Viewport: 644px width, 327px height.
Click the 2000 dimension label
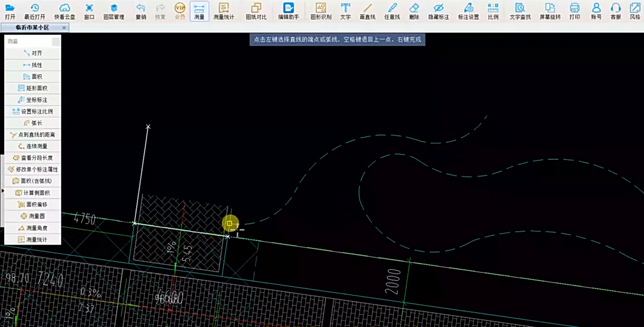pos(392,281)
